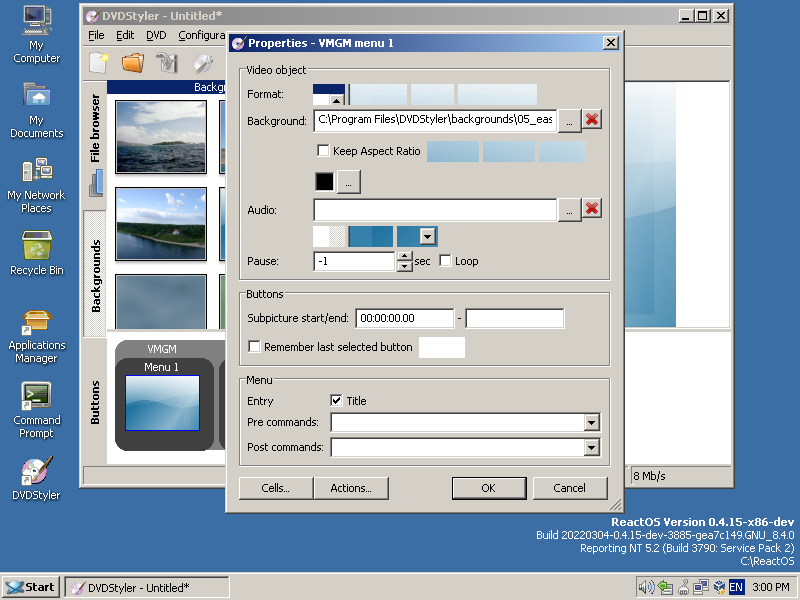
Task: Uncheck the Title entry checkbox
Action: coord(336,401)
